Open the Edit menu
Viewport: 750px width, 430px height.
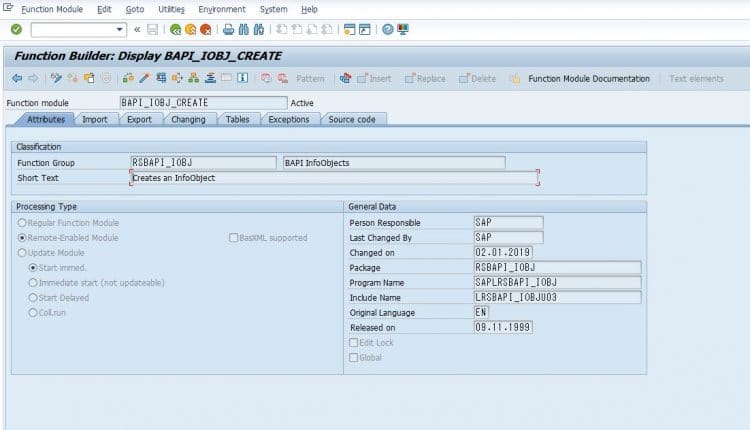pyautogui.click(x=104, y=9)
